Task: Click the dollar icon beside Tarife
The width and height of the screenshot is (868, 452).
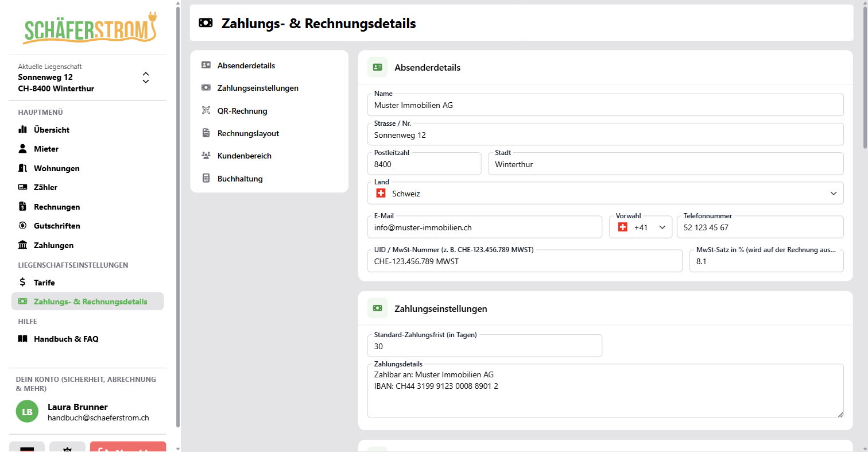Action: (23, 283)
